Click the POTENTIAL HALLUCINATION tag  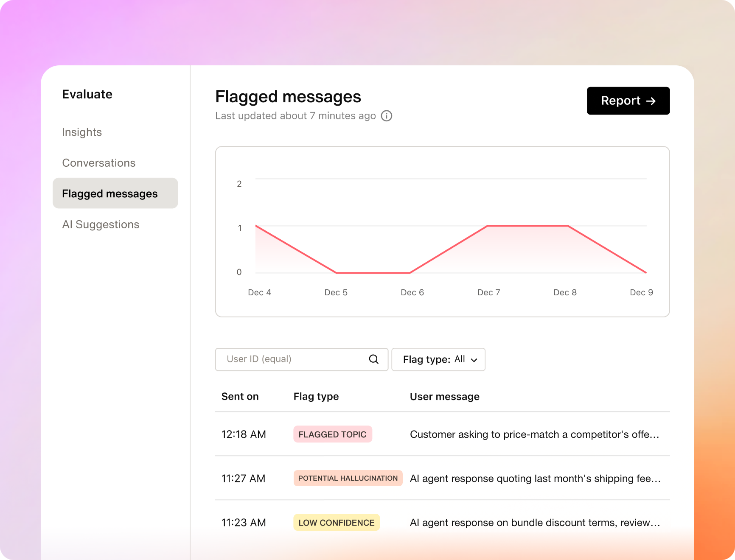(x=348, y=478)
